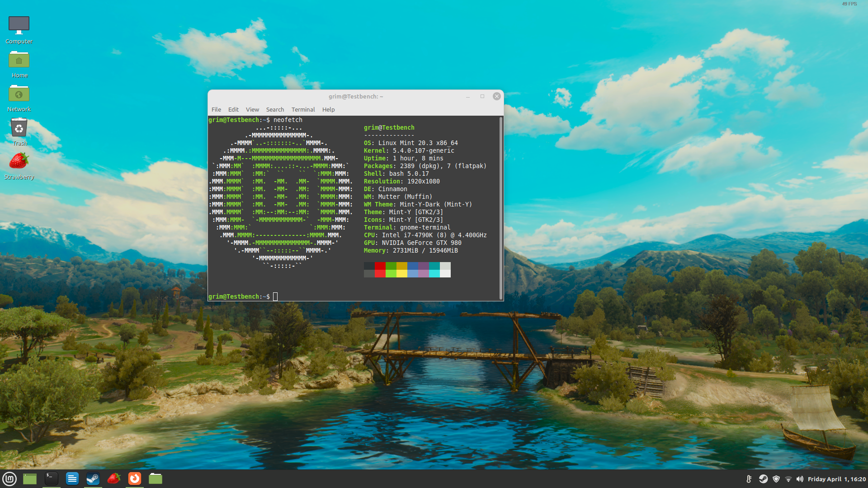The width and height of the screenshot is (868, 488).
Task: Open the shield update manager tray icon
Action: coord(776,479)
